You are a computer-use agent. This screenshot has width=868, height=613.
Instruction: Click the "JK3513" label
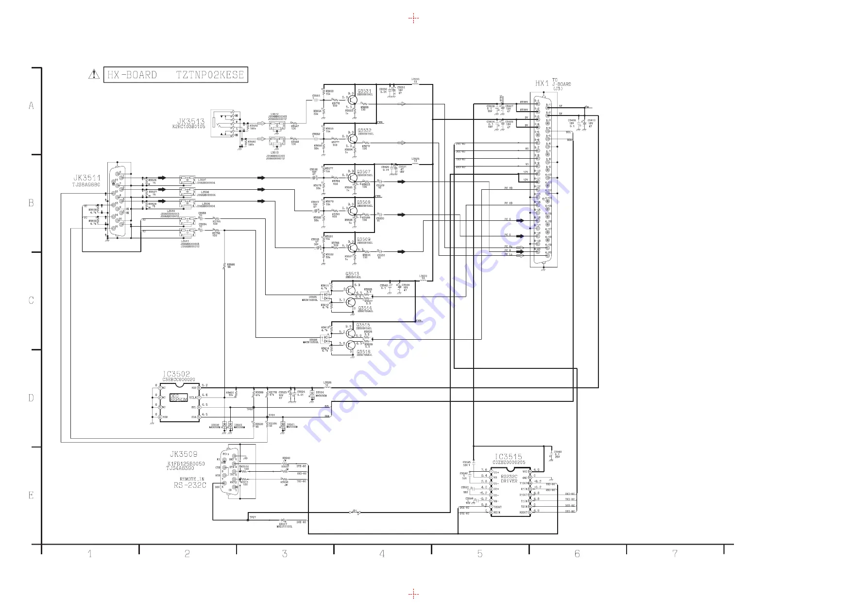point(191,121)
